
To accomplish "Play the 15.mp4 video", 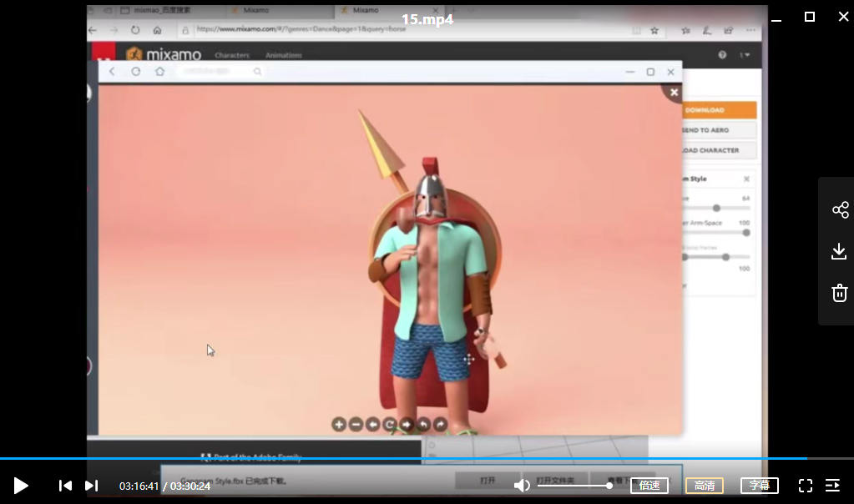I will 21,486.
